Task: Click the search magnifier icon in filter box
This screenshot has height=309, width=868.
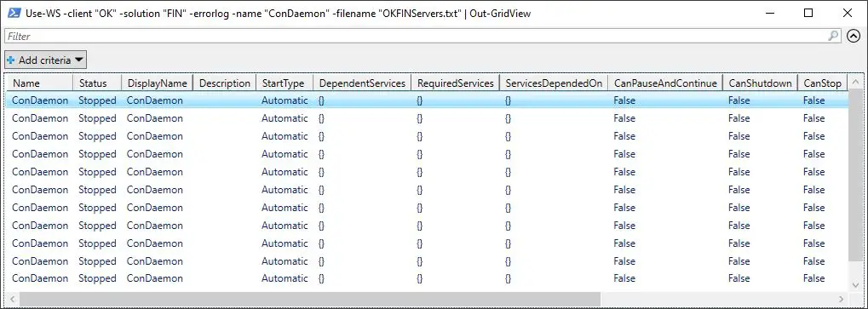Action: click(x=833, y=36)
